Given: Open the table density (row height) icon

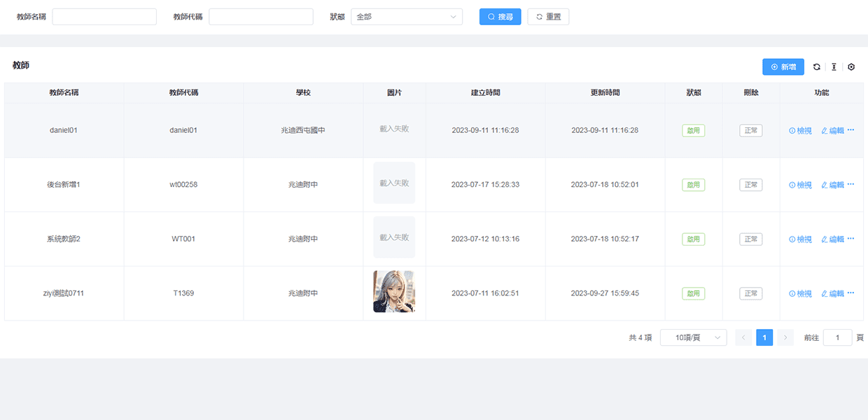Looking at the screenshot, I should 834,67.
